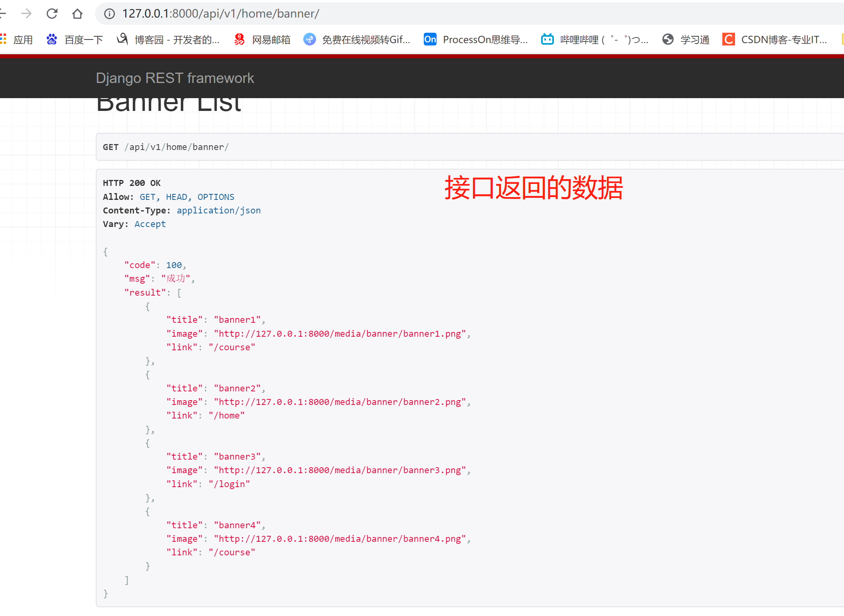Open the 百度一下 bookmark

pos(75,39)
